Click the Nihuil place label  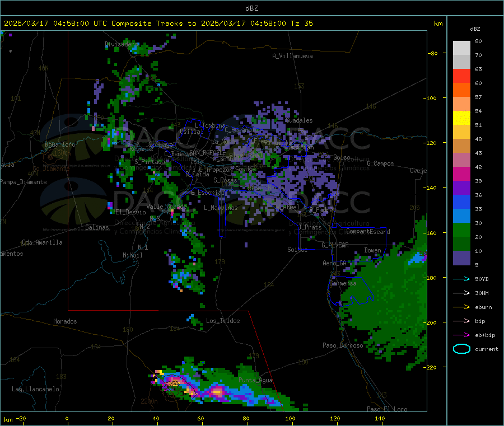[x=132, y=255]
